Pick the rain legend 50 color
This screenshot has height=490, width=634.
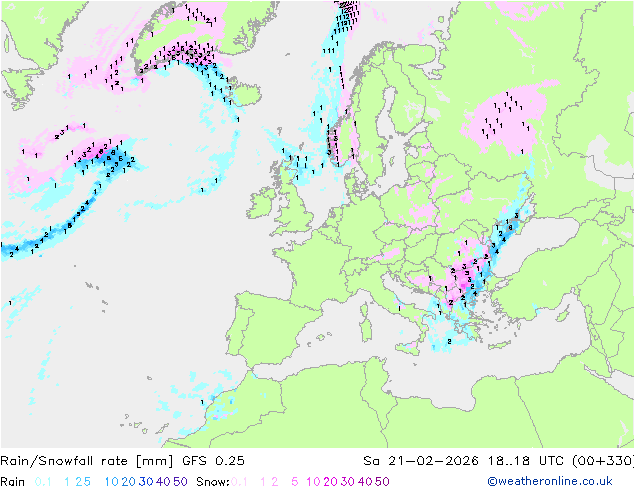(x=180, y=482)
